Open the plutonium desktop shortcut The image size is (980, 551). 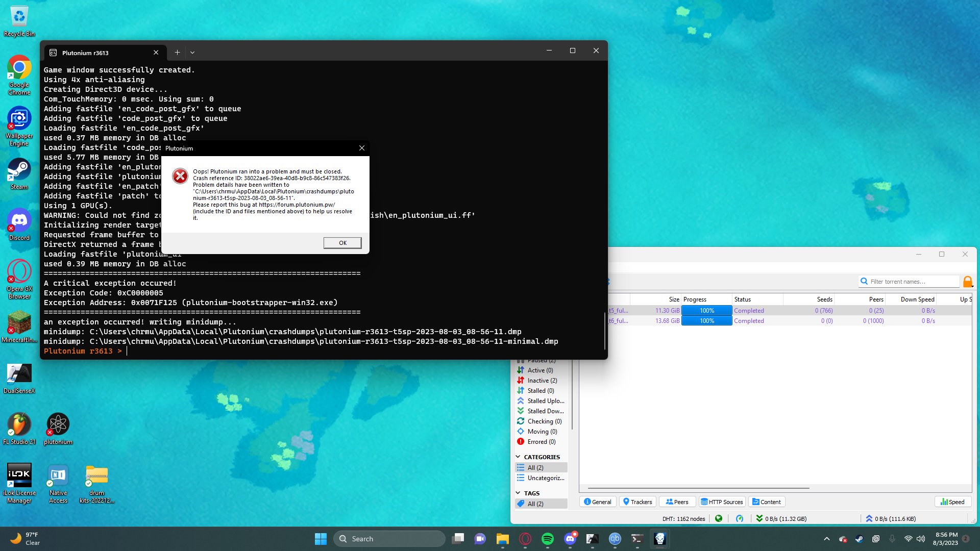(x=58, y=429)
